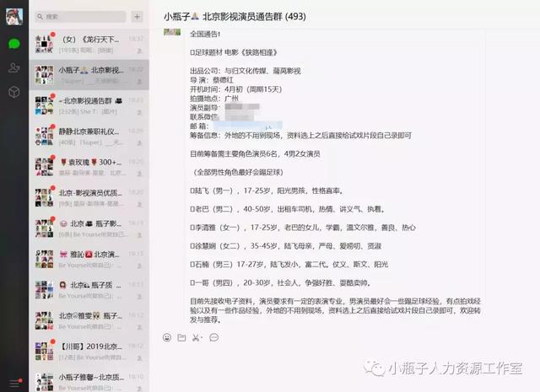Screen dimensions: 540x392
Task: Click message line 老巴(男二),40-50岁
Action: 287,209
